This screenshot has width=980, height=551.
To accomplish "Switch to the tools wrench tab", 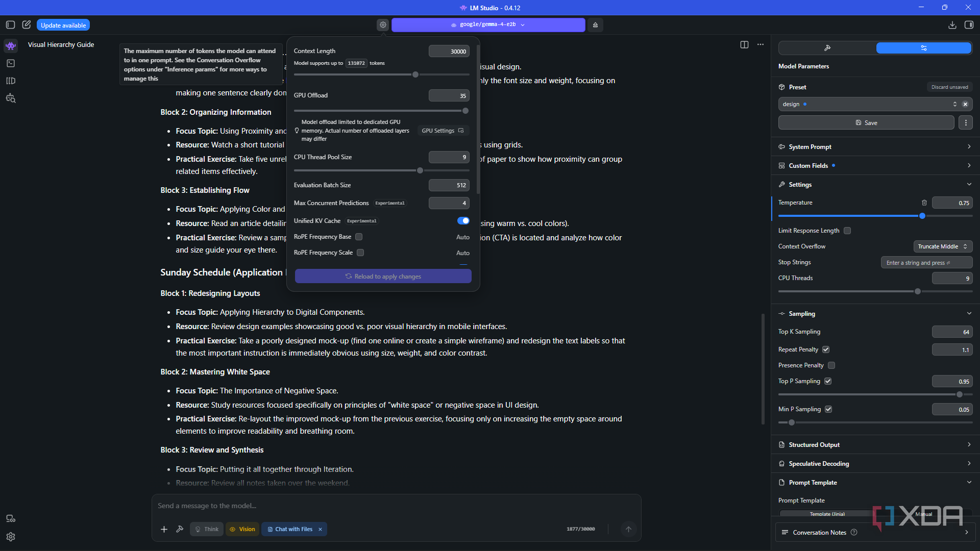I will tap(827, 48).
